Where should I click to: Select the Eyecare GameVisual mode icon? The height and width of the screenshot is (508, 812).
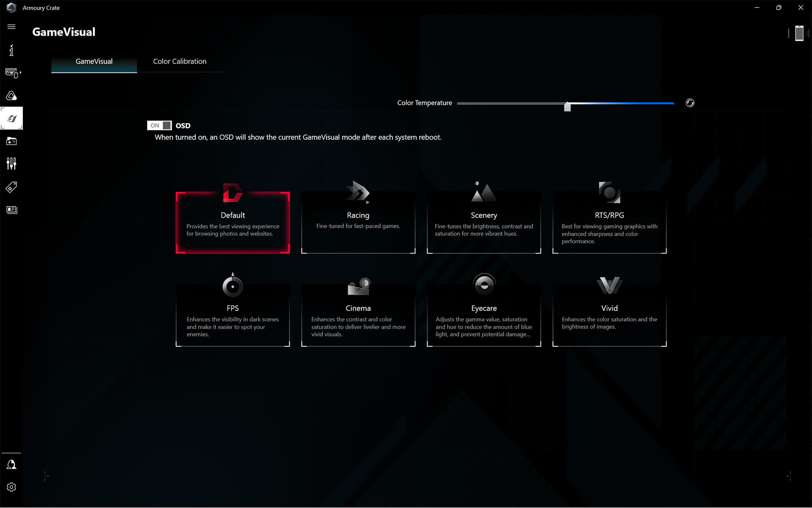(483, 285)
